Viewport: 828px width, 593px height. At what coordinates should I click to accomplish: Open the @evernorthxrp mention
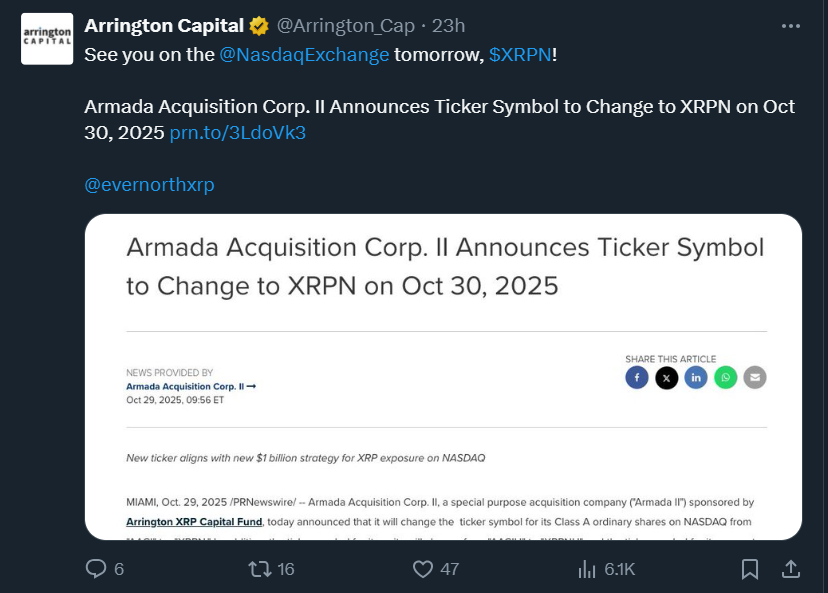pyautogui.click(x=149, y=184)
